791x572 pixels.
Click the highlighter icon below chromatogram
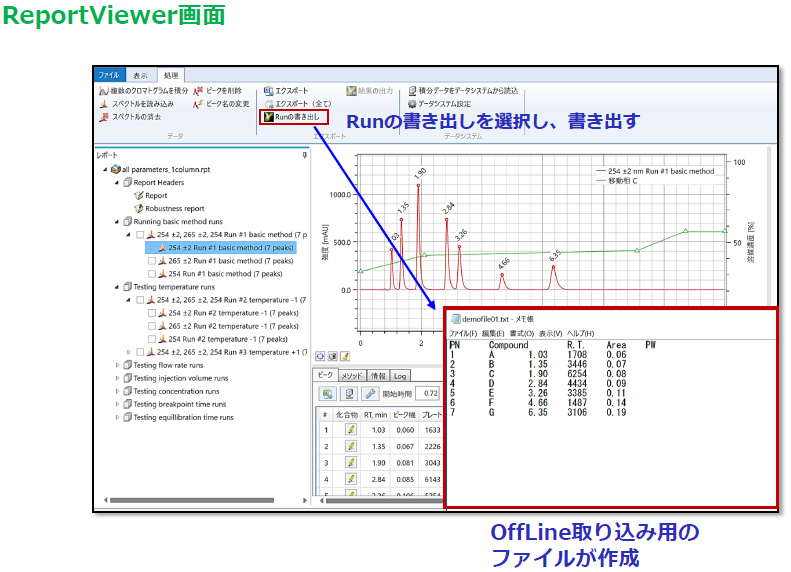pos(346,356)
